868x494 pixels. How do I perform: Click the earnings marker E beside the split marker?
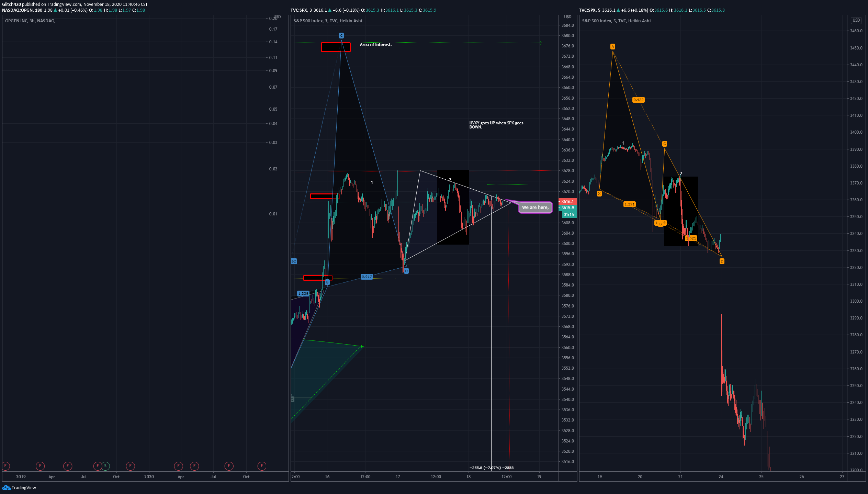[x=98, y=466]
